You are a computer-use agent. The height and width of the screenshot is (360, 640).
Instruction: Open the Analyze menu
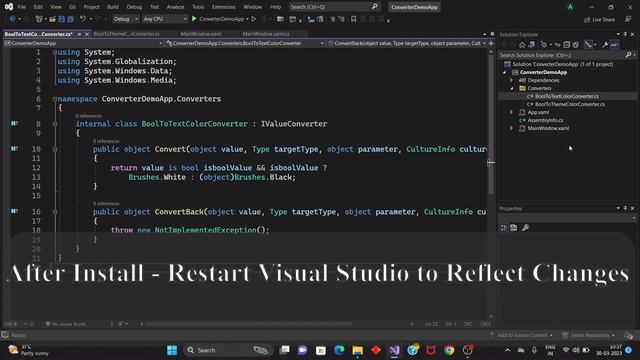[x=176, y=7]
